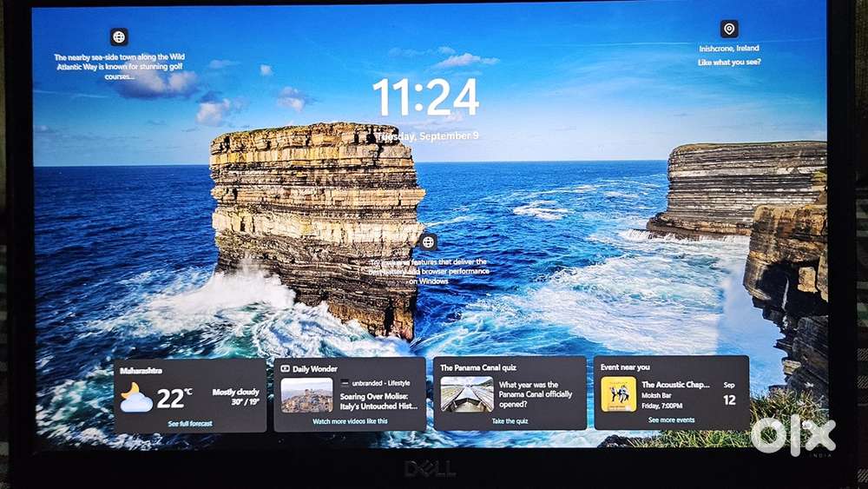Click the 11:24 clock display
The width and height of the screenshot is (868, 489).
(x=425, y=97)
